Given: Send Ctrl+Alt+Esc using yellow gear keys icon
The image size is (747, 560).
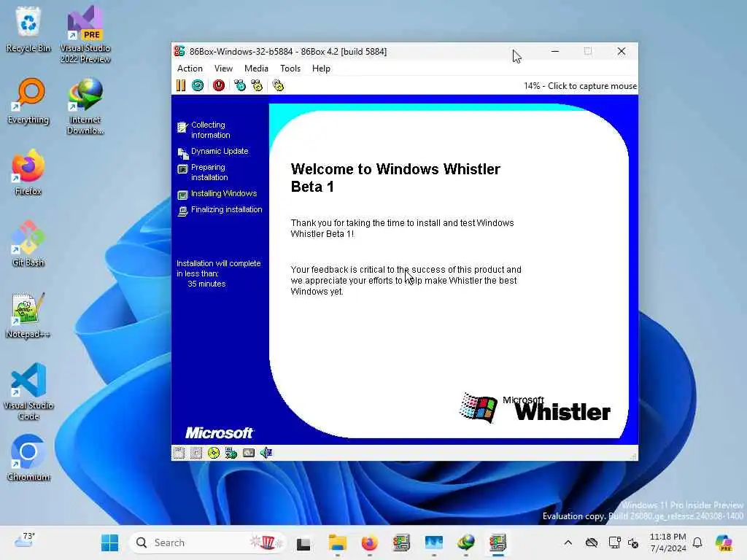Looking at the screenshot, I should tap(257, 86).
